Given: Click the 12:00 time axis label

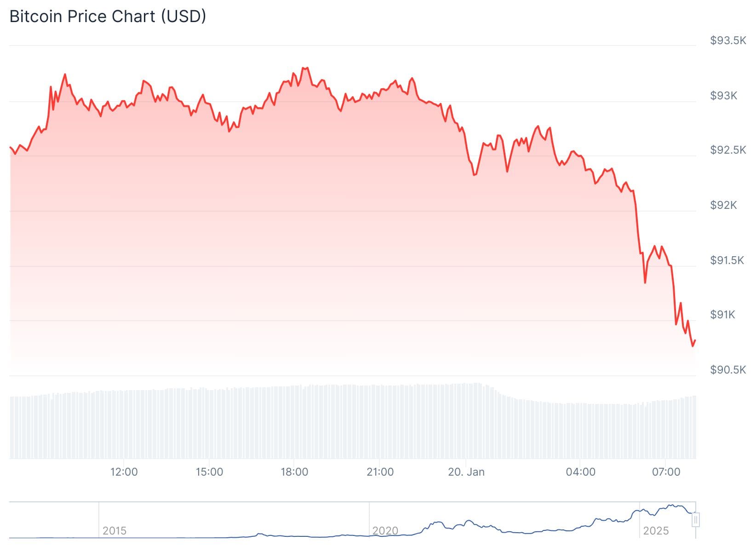Looking at the screenshot, I should [x=124, y=472].
